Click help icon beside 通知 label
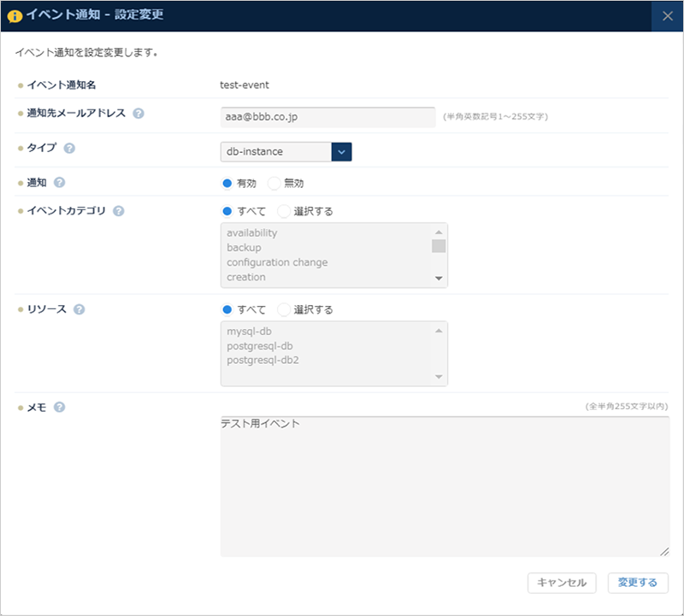684x616 pixels. [59, 182]
